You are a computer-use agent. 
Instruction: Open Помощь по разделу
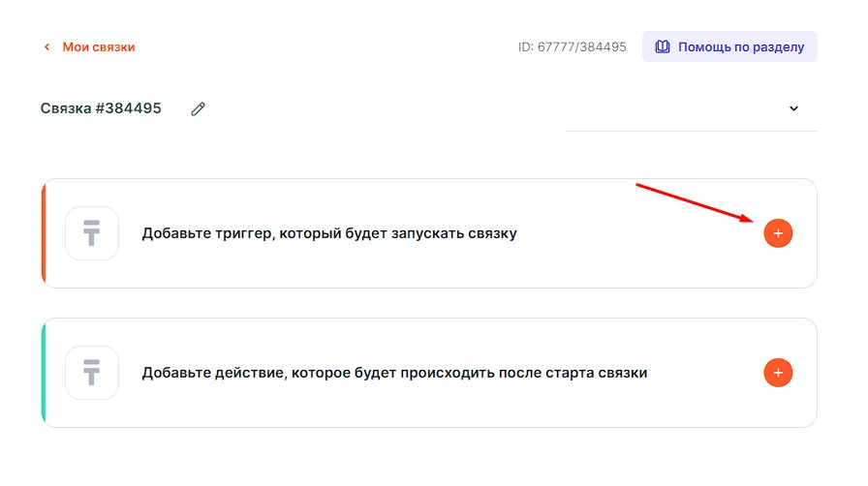740,46
